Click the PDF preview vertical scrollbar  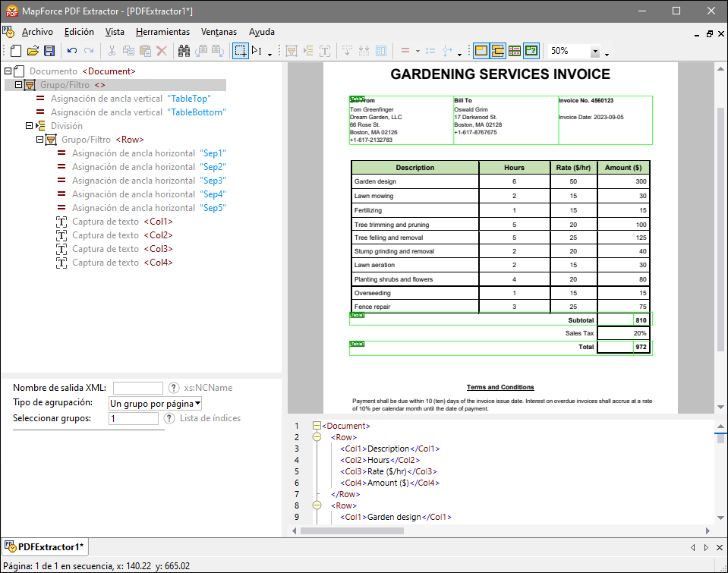(x=720, y=228)
